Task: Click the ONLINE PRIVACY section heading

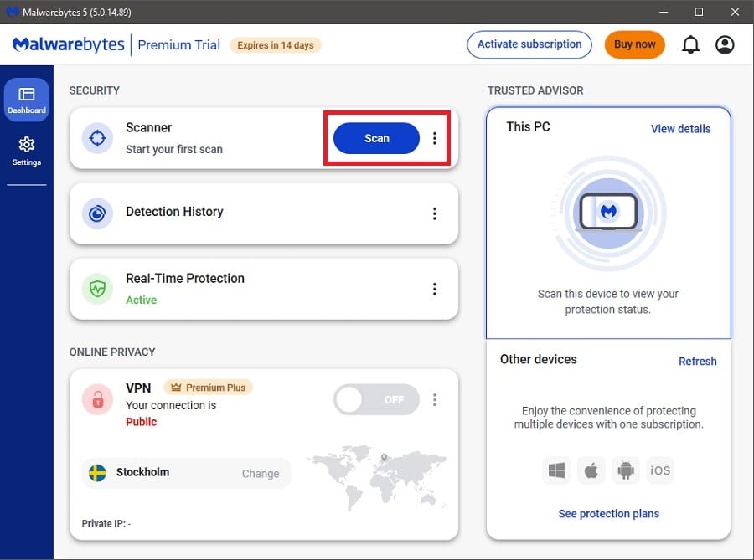Action: (x=112, y=352)
